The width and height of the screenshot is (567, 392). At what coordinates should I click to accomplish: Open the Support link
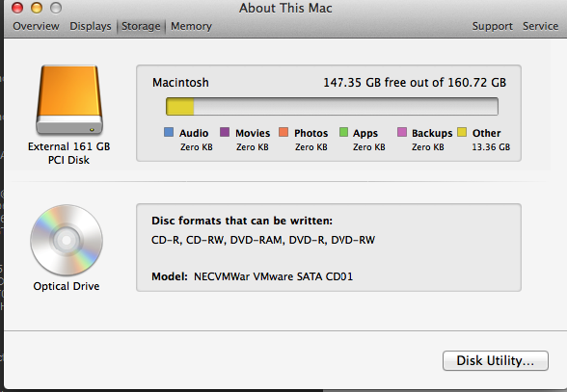[x=493, y=26]
